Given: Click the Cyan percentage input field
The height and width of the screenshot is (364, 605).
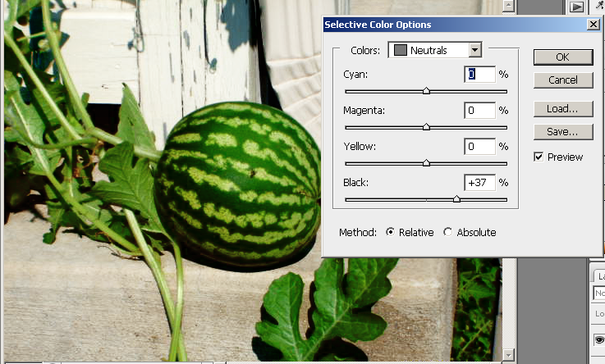Looking at the screenshot, I should click(x=479, y=75).
